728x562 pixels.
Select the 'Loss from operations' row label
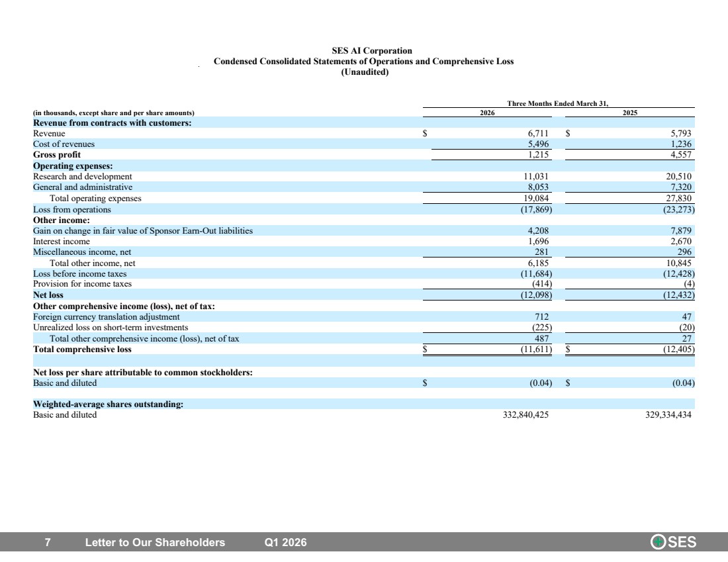coord(72,209)
